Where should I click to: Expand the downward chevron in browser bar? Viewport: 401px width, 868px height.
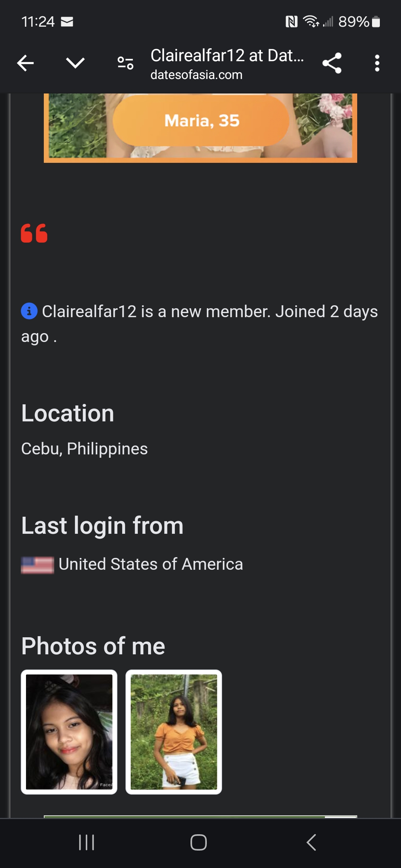click(75, 63)
